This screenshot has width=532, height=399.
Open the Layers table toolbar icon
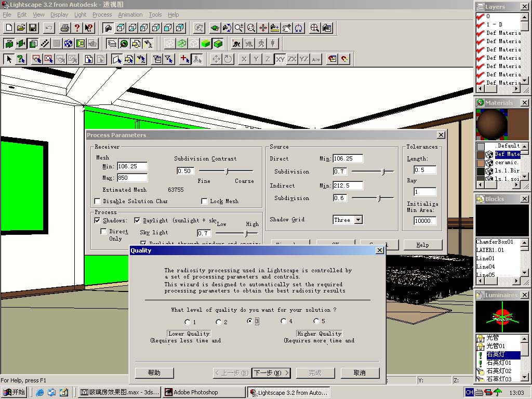pyautogui.click(x=112, y=44)
